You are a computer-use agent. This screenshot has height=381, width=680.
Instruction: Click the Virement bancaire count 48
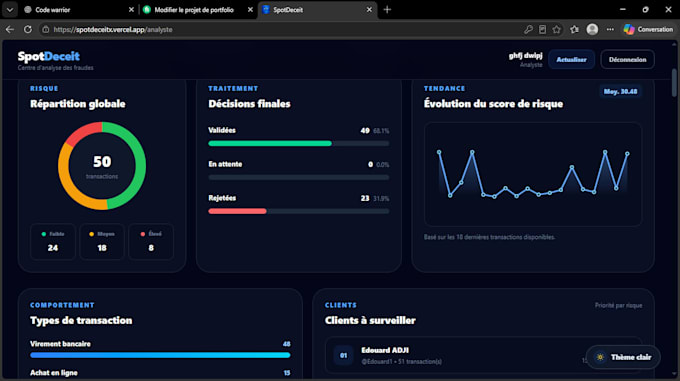287,344
